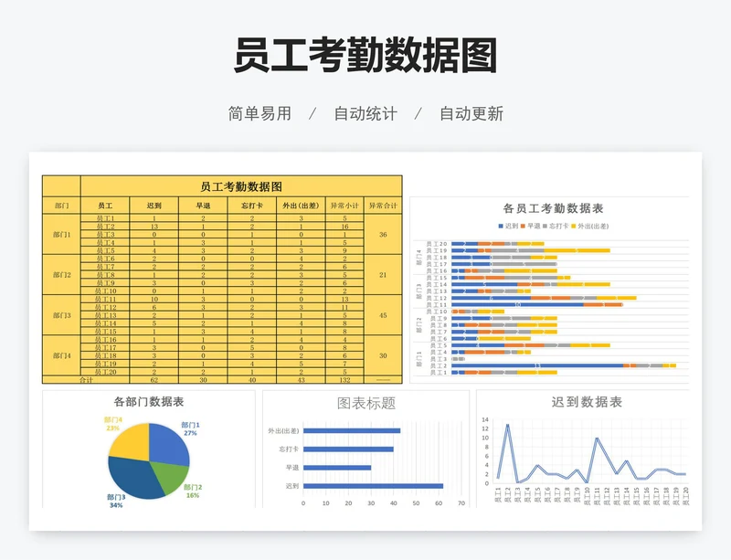
Task: Click the 外出(出差) bar in 图表标题 chart
Action: coord(352,430)
